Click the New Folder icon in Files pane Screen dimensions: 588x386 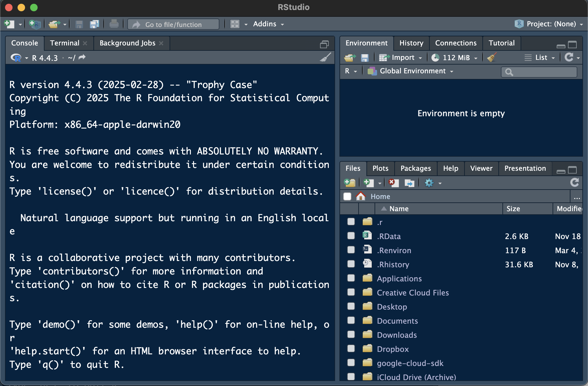coord(349,183)
